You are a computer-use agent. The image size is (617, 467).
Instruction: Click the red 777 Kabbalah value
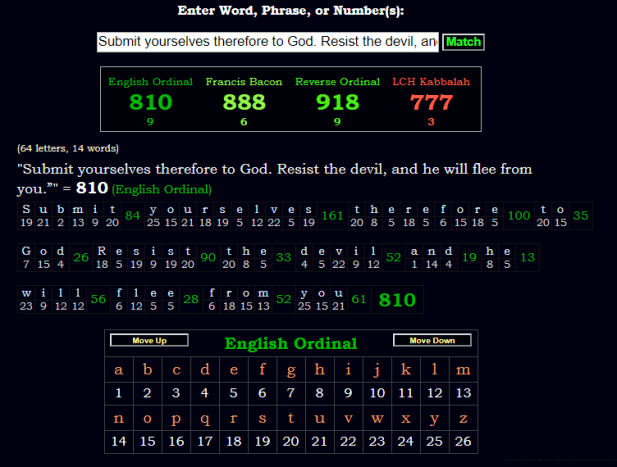431,102
